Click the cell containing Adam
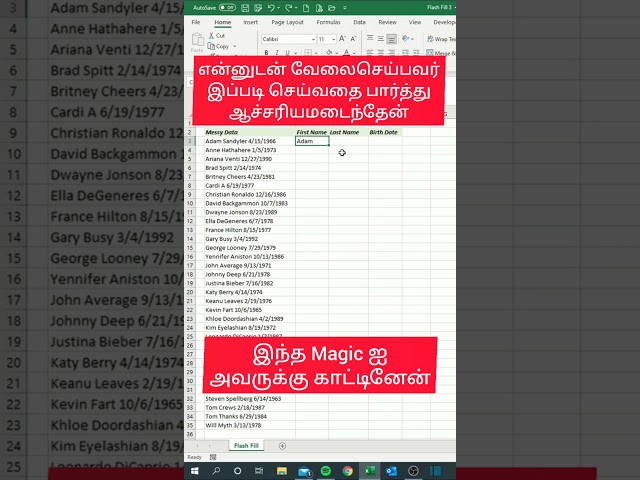This screenshot has height=480, width=640. 312,141
